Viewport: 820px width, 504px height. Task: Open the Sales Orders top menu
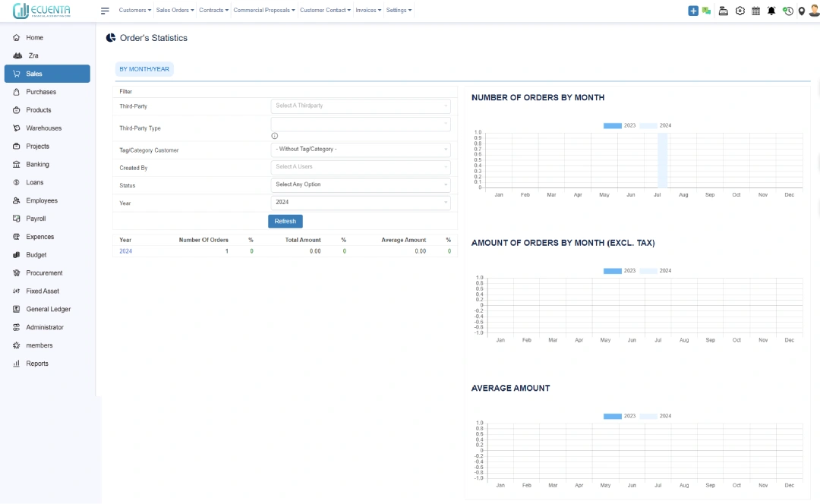(x=175, y=11)
